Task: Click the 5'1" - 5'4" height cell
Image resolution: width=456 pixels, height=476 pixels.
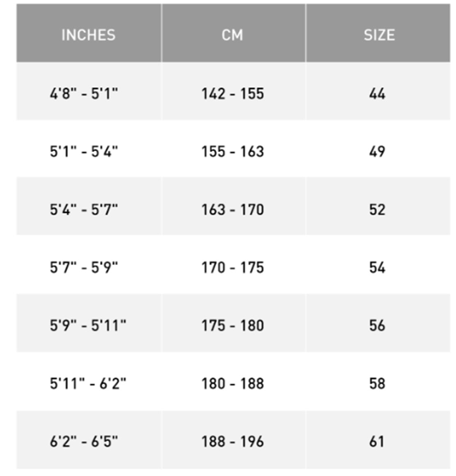Action: pos(84,152)
